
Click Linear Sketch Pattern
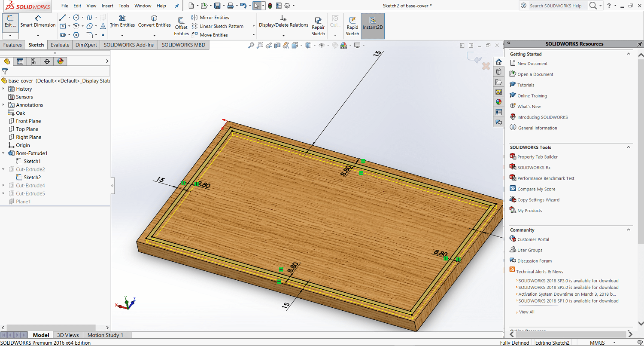tap(217, 26)
